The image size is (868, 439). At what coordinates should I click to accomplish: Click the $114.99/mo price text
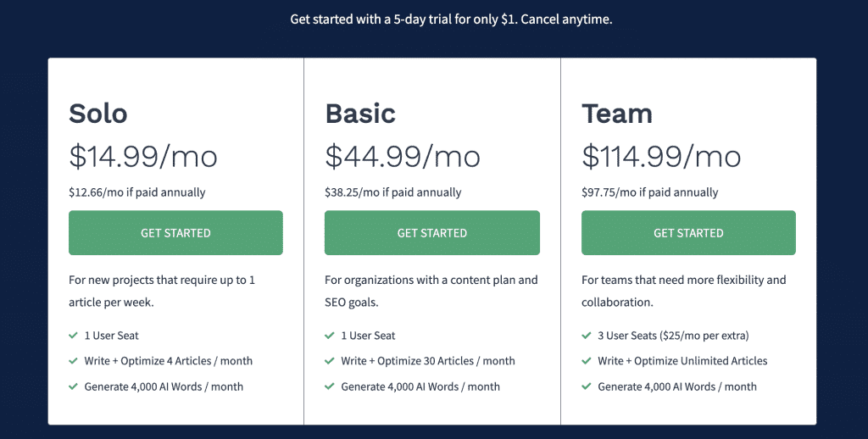tap(661, 156)
